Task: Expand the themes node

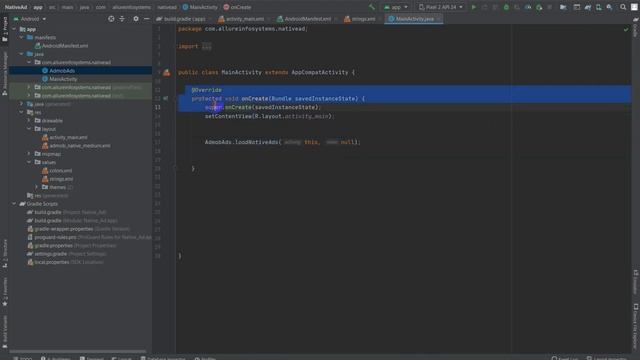Action: pyautogui.click(x=36, y=187)
